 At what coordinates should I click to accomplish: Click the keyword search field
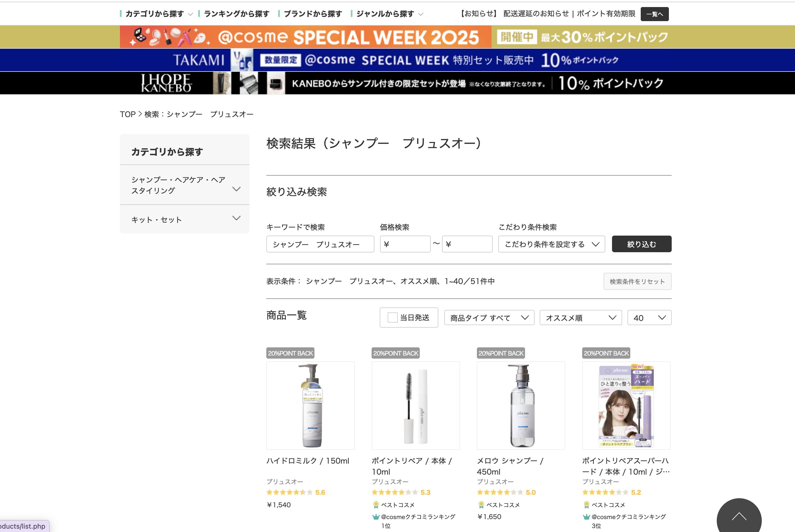320,244
